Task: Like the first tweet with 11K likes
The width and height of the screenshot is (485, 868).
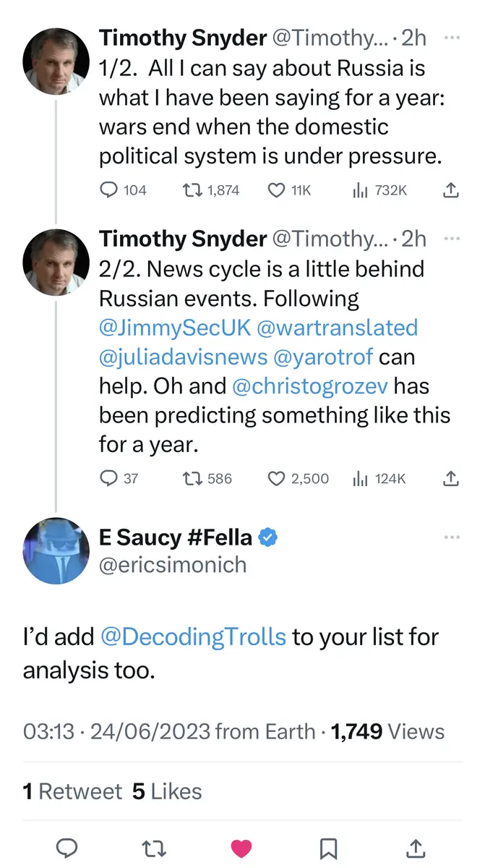Action: click(x=276, y=190)
